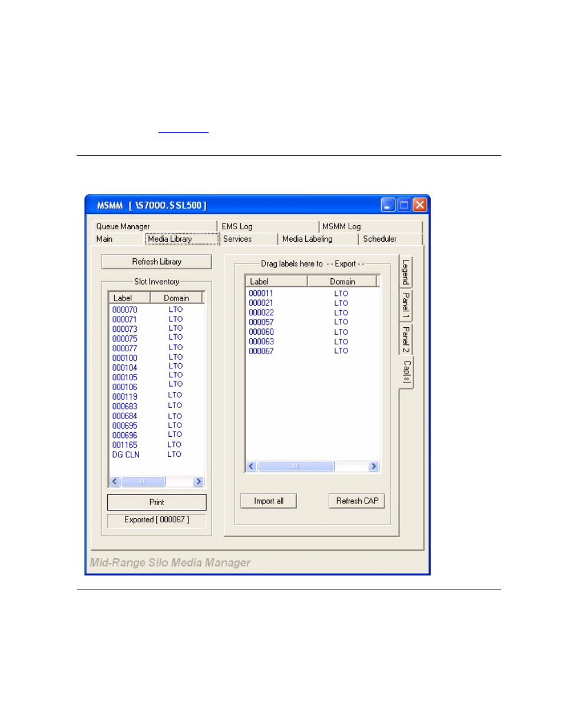
Task: Minimize the MSMM window
Action: pyautogui.click(x=388, y=205)
